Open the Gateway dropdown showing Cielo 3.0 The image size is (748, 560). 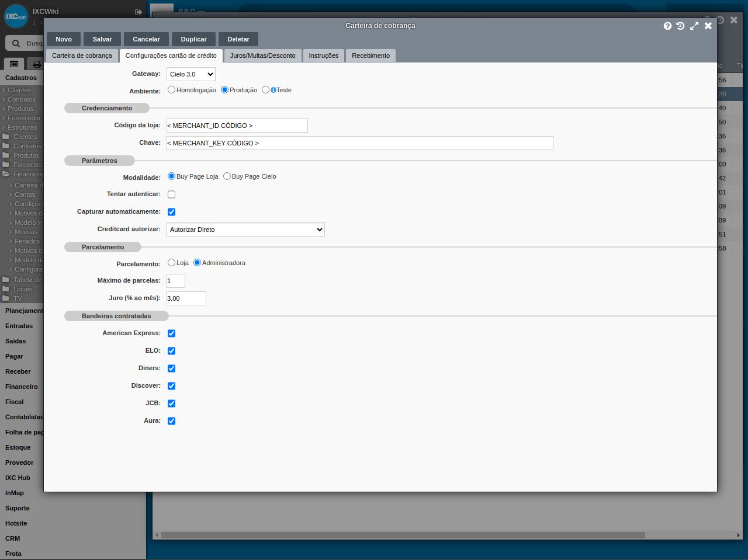(x=191, y=74)
